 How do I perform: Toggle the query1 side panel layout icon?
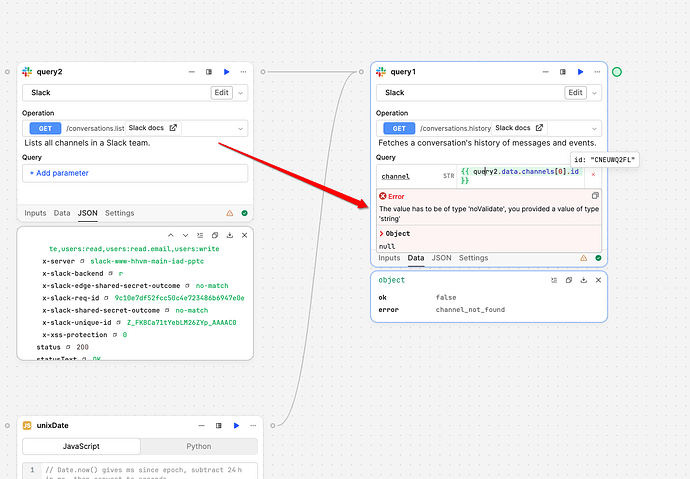tap(563, 72)
